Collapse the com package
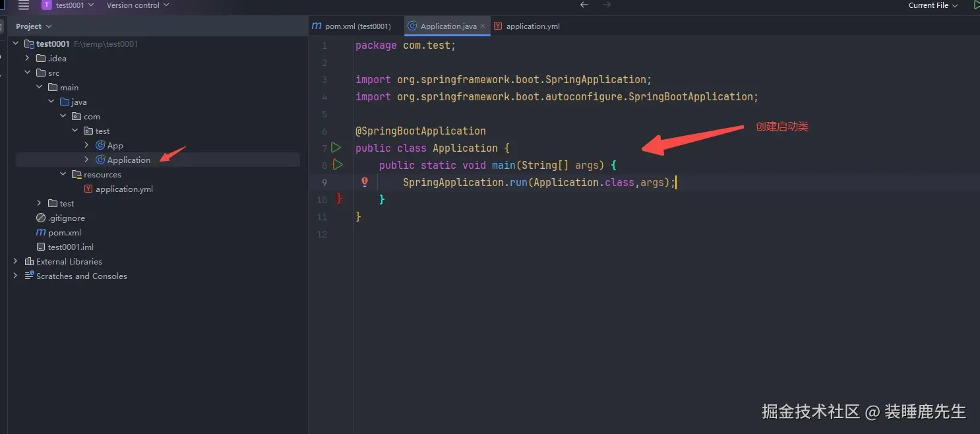 click(x=63, y=117)
